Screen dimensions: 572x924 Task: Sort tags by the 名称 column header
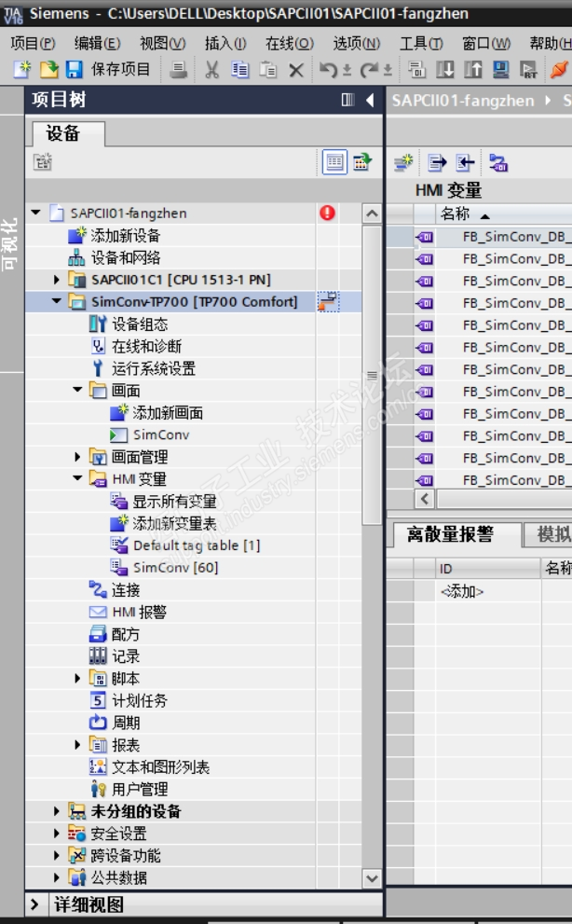click(x=455, y=214)
